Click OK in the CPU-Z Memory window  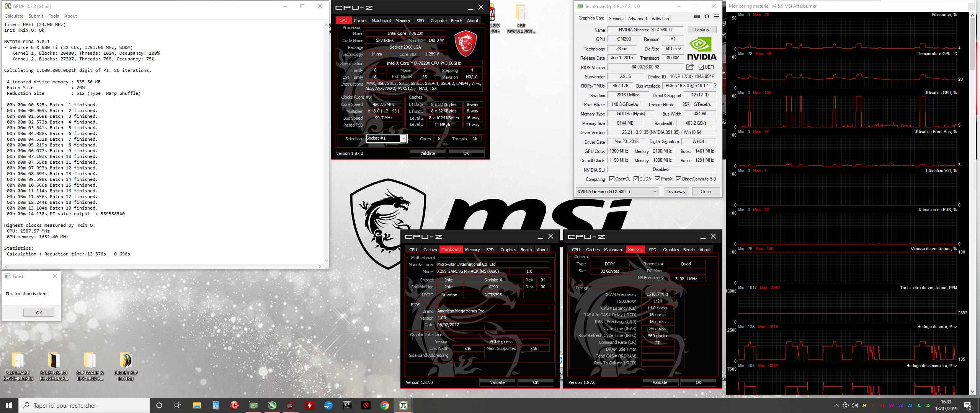tap(698, 382)
